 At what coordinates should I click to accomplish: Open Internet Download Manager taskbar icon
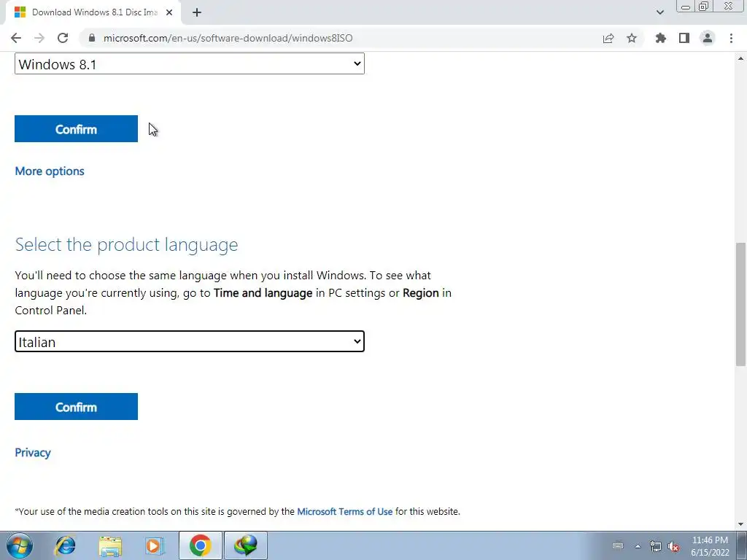(246, 545)
